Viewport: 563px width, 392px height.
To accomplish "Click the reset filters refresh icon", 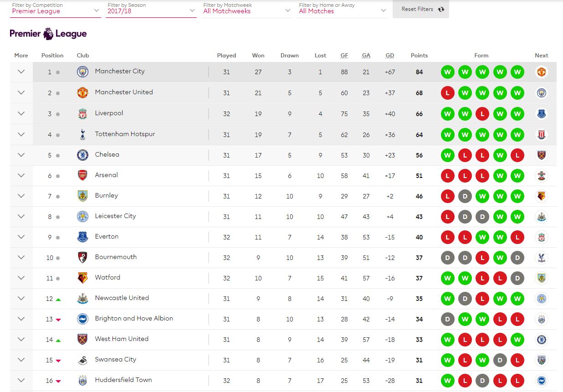I will [441, 9].
